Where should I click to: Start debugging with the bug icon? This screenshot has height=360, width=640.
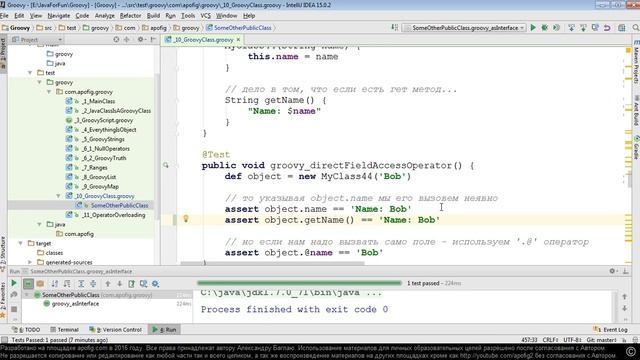pyautogui.click(x=544, y=28)
